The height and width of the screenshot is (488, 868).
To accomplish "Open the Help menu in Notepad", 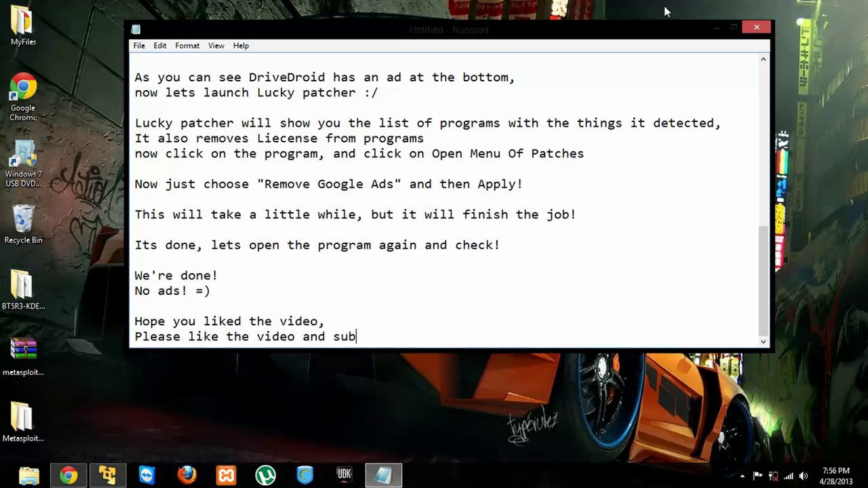I will point(241,46).
